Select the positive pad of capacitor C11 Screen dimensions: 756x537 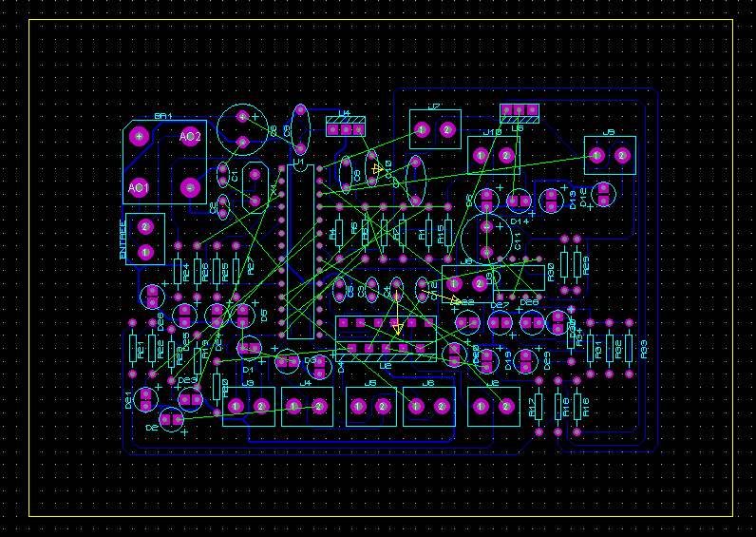pos(486,226)
